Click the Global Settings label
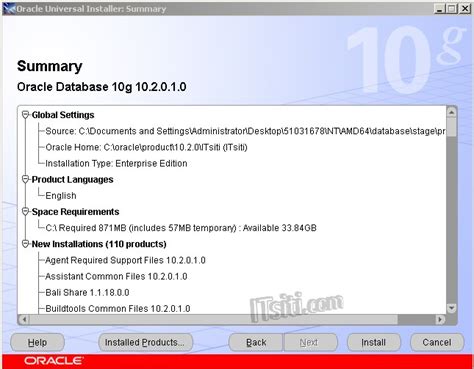The image size is (474, 369). coord(63,115)
